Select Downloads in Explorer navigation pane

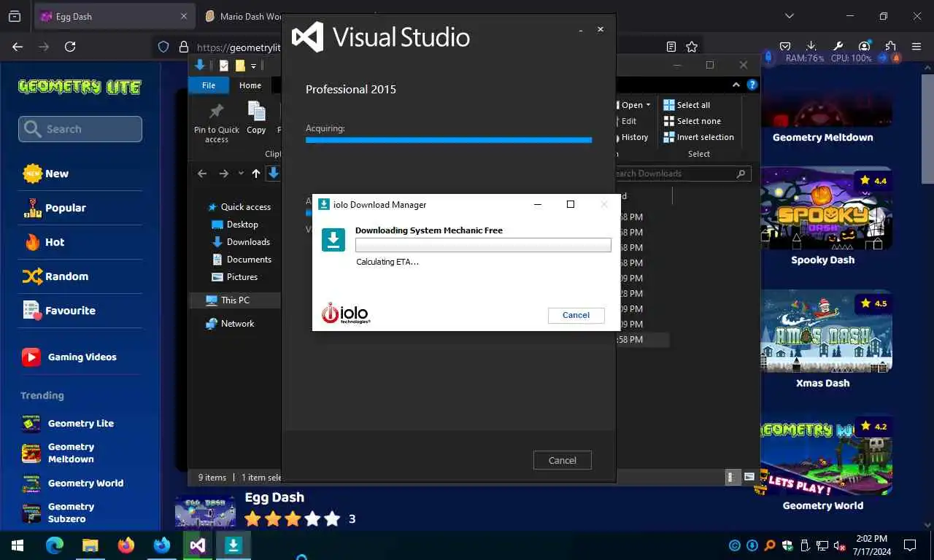240,242
